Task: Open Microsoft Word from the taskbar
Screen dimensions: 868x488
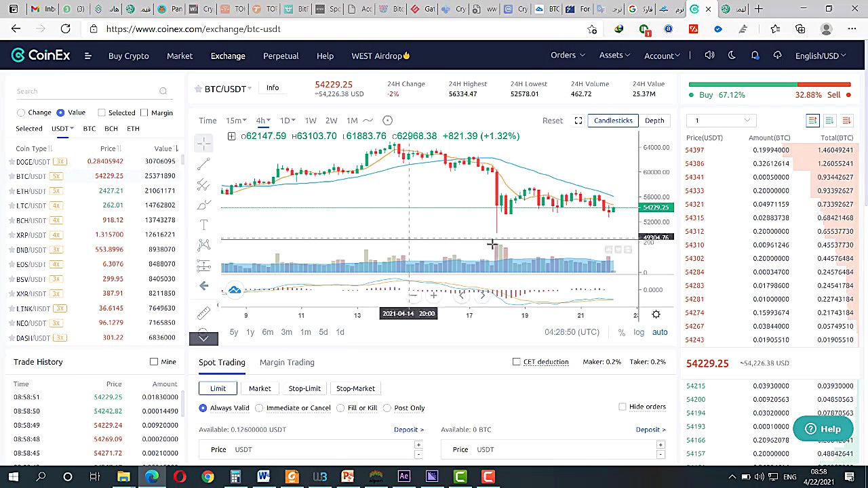Action: 263,476
